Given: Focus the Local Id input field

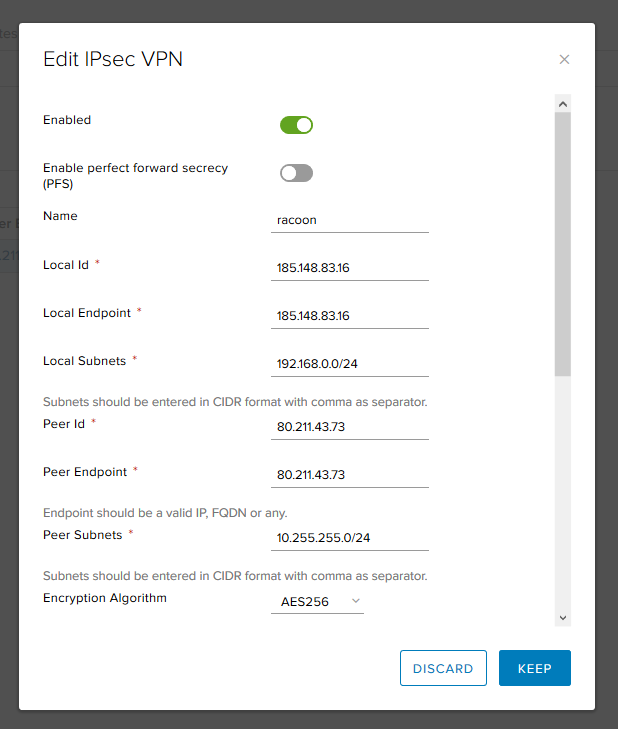Looking at the screenshot, I should 350,268.
